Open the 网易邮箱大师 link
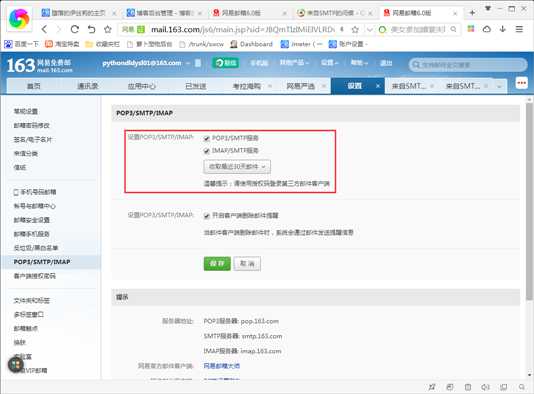 coord(222,366)
